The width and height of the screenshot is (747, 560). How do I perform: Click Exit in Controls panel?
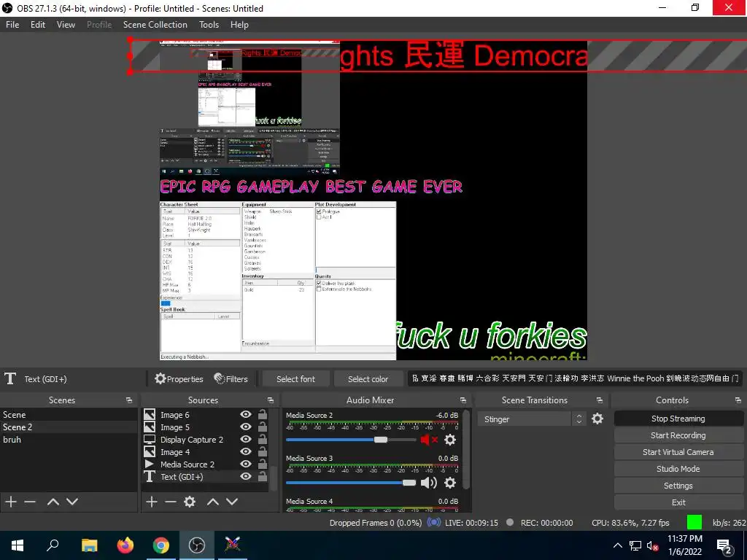pos(678,502)
